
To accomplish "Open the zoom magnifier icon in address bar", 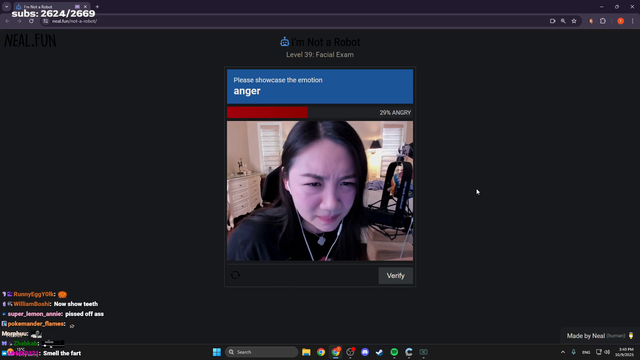I will click(x=563, y=21).
